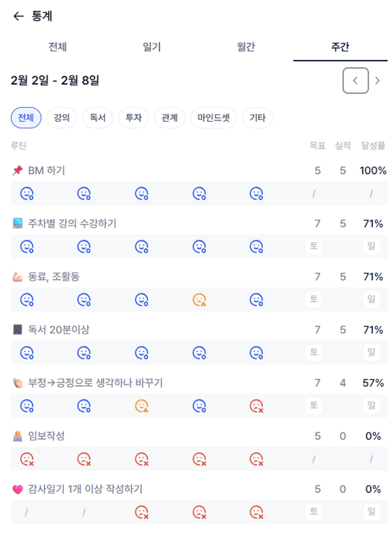Go back using the arrow beside 통계

(x=18, y=16)
